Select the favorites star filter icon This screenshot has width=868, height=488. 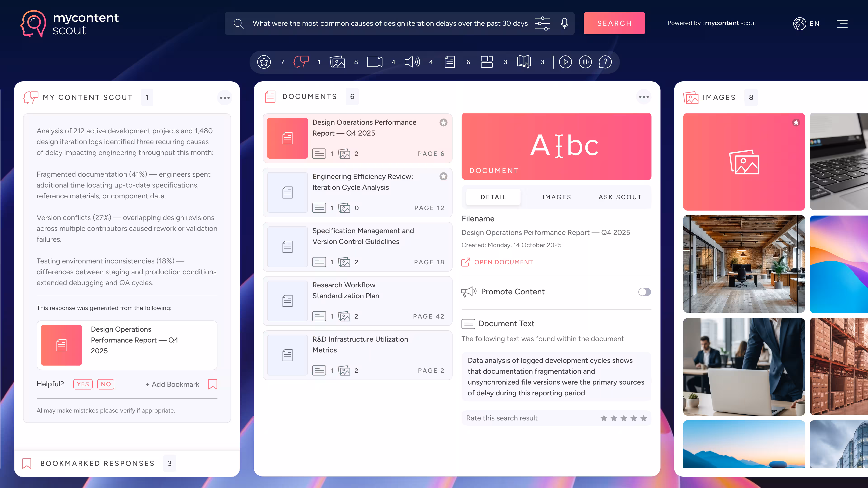coord(264,62)
